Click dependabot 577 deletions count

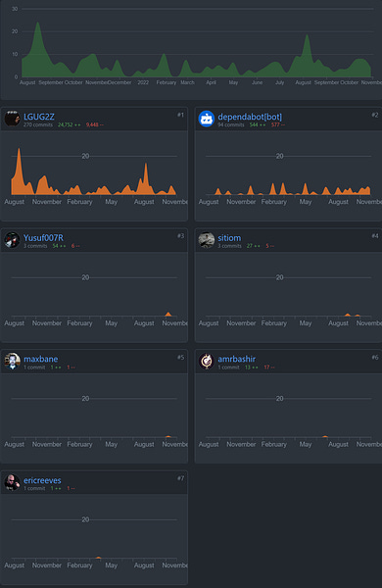[x=278, y=124]
